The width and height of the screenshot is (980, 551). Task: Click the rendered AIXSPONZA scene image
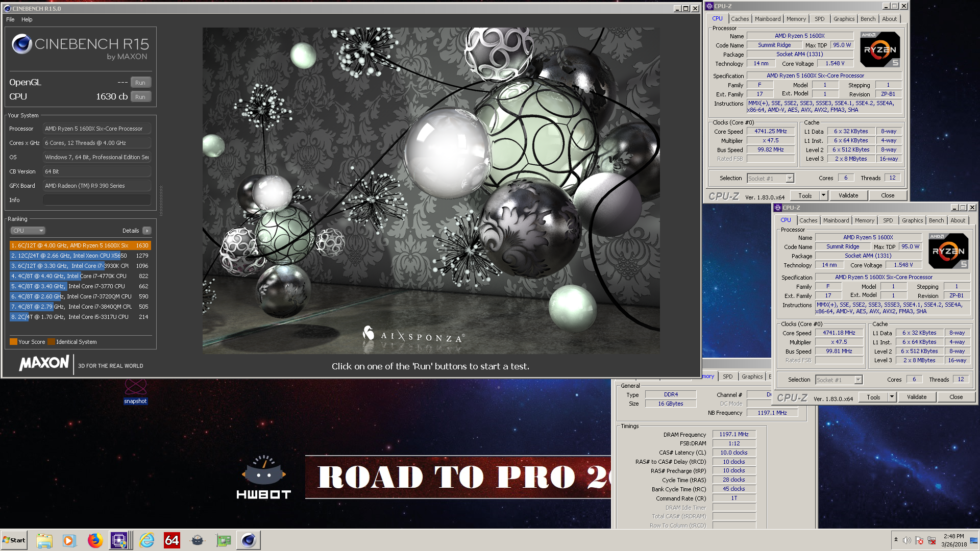click(x=431, y=190)
